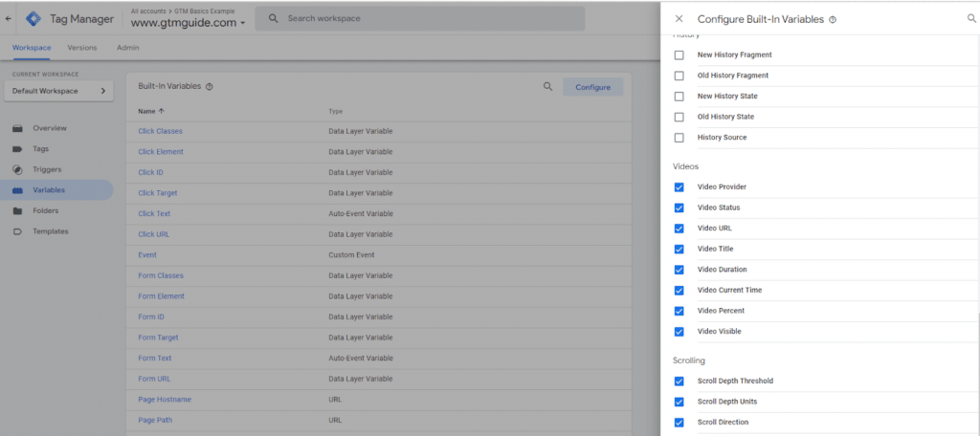
Task: Toggle Video Visible checkbox off
Action: (679, 332)
